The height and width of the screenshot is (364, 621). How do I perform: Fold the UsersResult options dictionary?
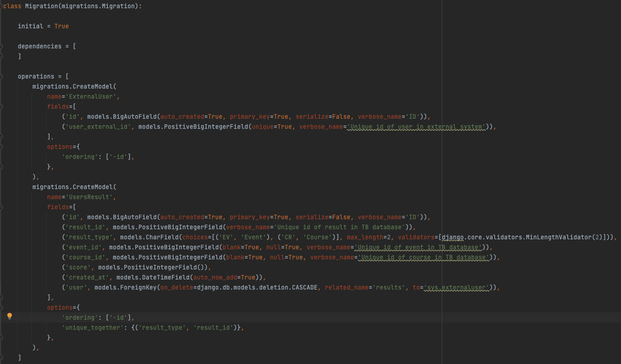(2, 307)
